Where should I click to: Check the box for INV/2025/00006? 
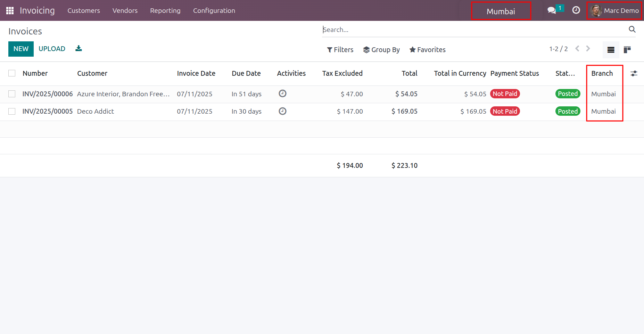pyautogui.click(x=12, y=94)
